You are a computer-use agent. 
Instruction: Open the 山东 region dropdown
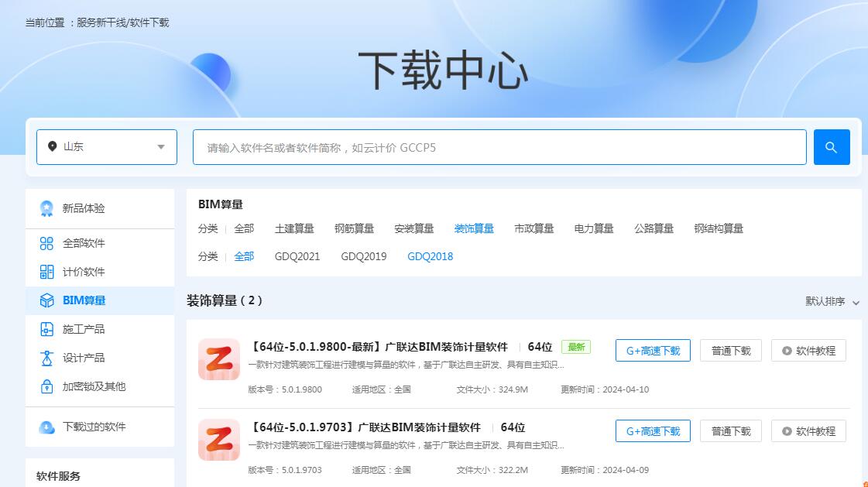pos(107,147)
